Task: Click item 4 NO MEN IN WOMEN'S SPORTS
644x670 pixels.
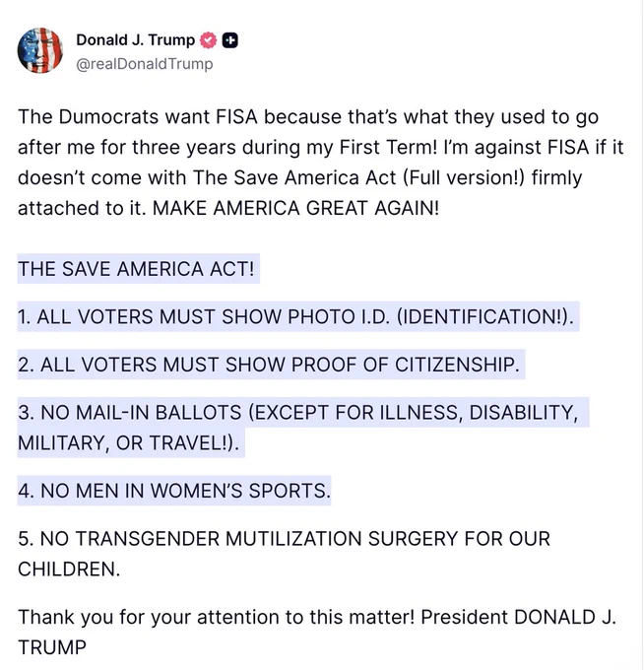Action: click(174, 491)
